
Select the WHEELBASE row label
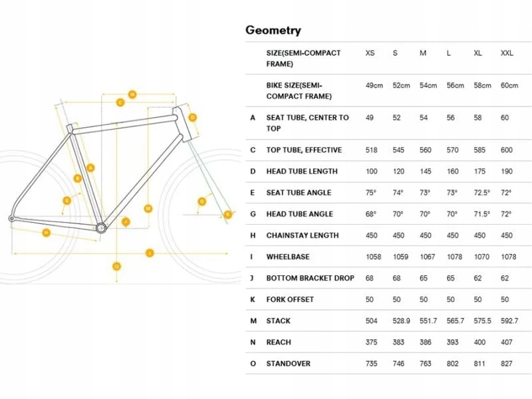[x=288, y=257]
